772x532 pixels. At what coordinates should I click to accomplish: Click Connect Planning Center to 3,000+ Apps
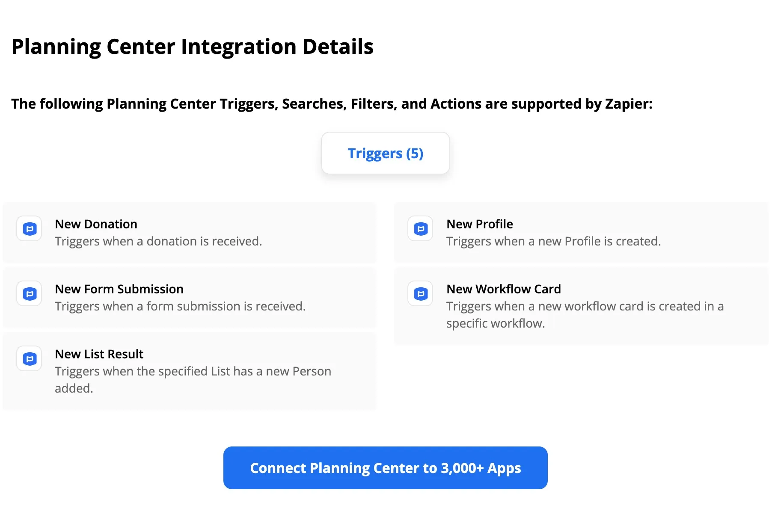(385, 467)
